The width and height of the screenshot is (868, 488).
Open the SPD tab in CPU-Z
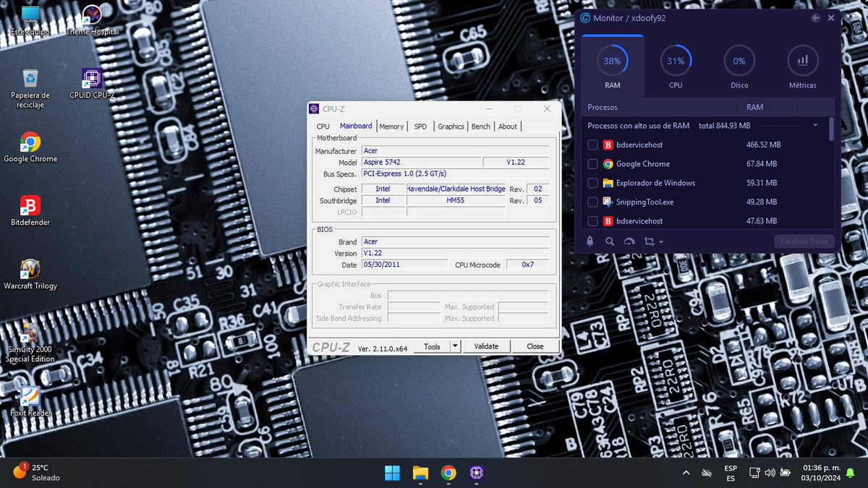(420, 127)
